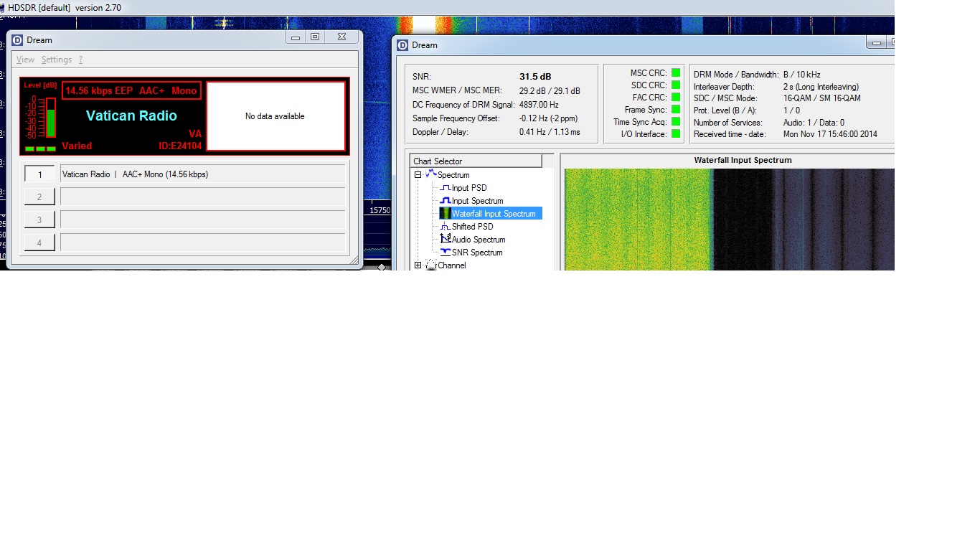
Task: Click the ID:E24104 text
Action: coord(180,146)
